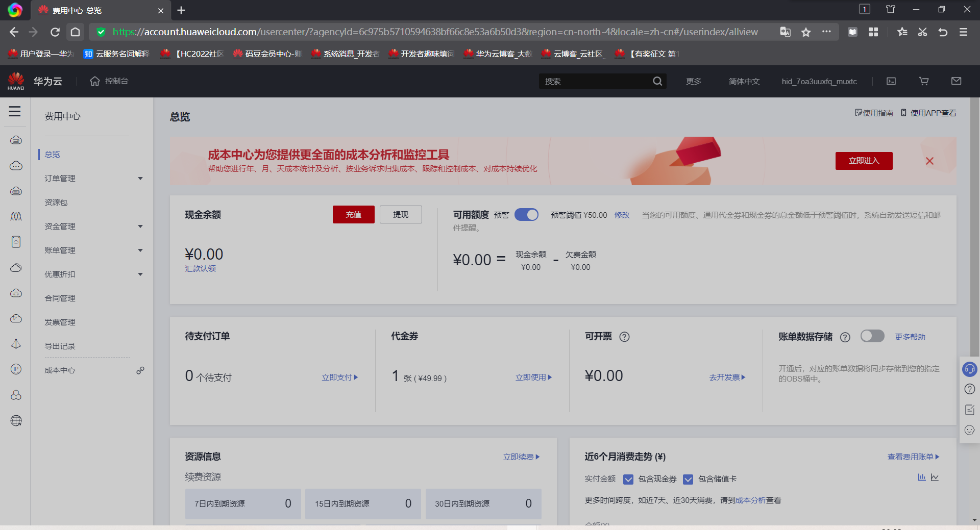Open 资源包 in the sidebar
980x530 pixels.
tap(56, 203)
